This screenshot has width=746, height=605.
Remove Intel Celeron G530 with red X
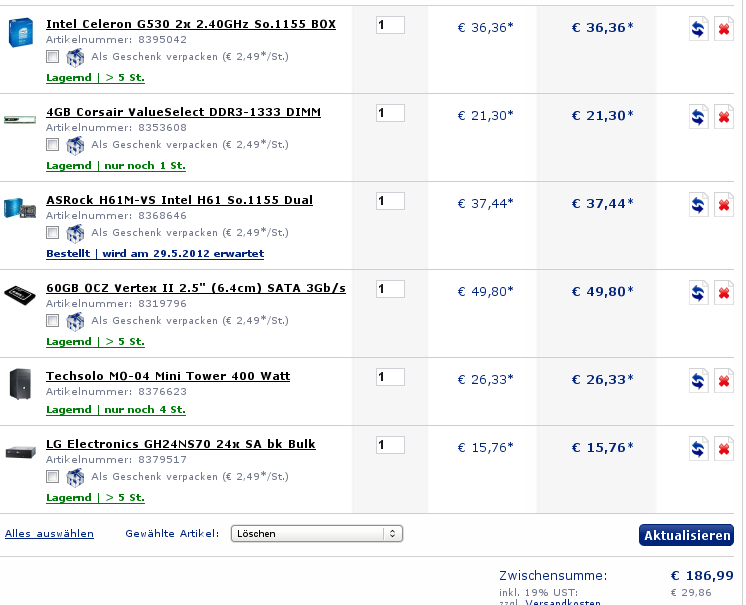[724, 29]
